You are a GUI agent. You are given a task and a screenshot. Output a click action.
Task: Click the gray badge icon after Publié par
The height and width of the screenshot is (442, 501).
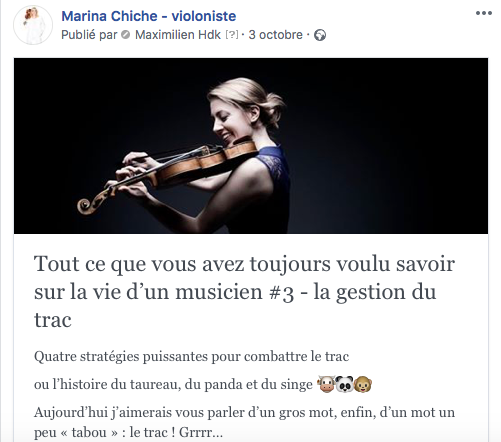click(126, 35)
